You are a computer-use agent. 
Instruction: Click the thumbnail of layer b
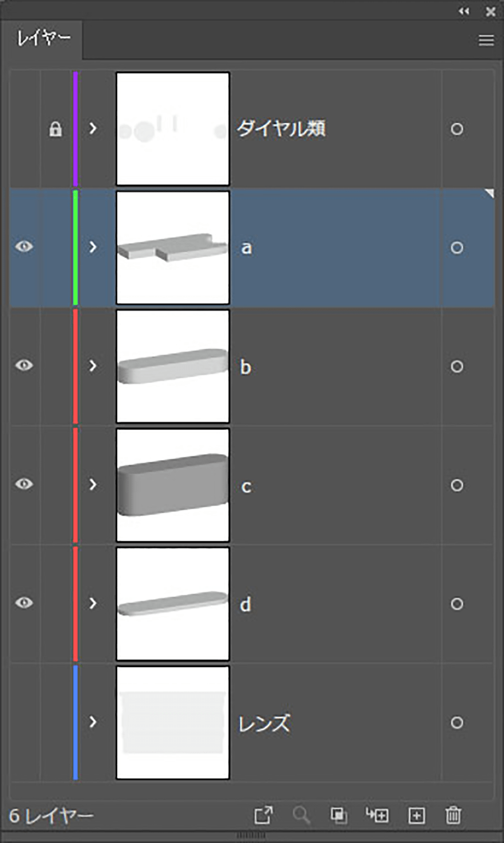(x=173, y=367)
